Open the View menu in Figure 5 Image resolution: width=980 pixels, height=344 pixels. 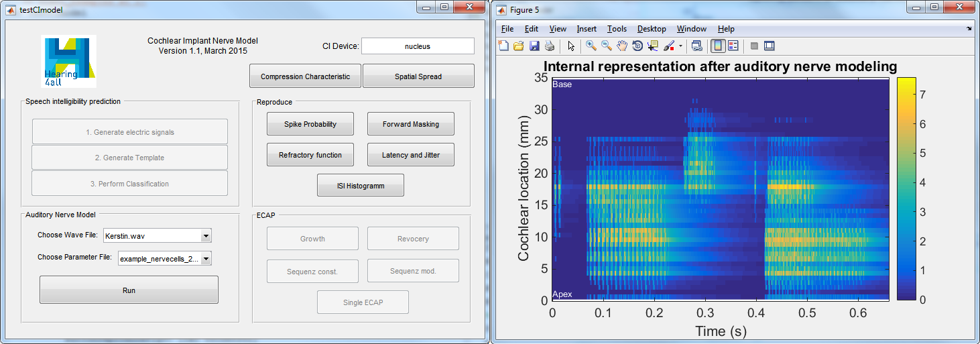(558, 29)
